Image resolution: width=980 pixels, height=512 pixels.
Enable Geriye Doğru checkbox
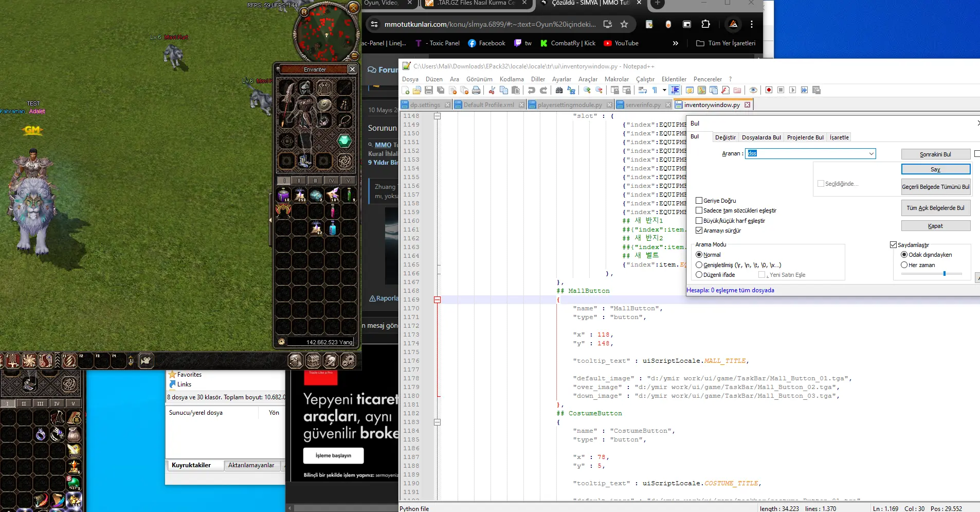[699, 201]
